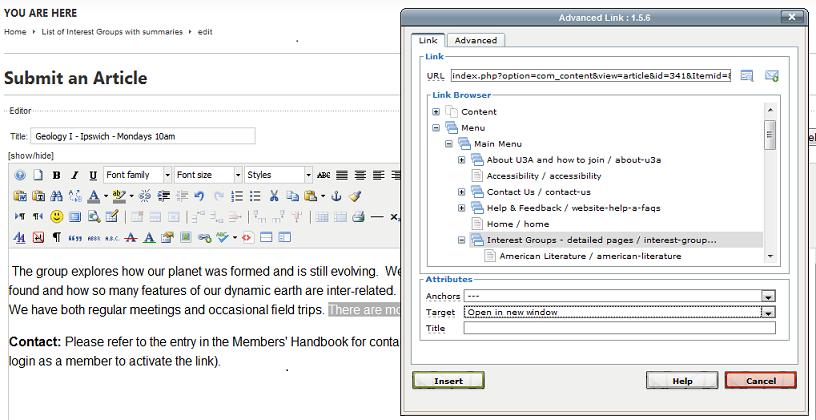Collapse the Main Menu tree node
Image resolution: width=816 pixels, height=420 pixels.
[x=449, y=144]
